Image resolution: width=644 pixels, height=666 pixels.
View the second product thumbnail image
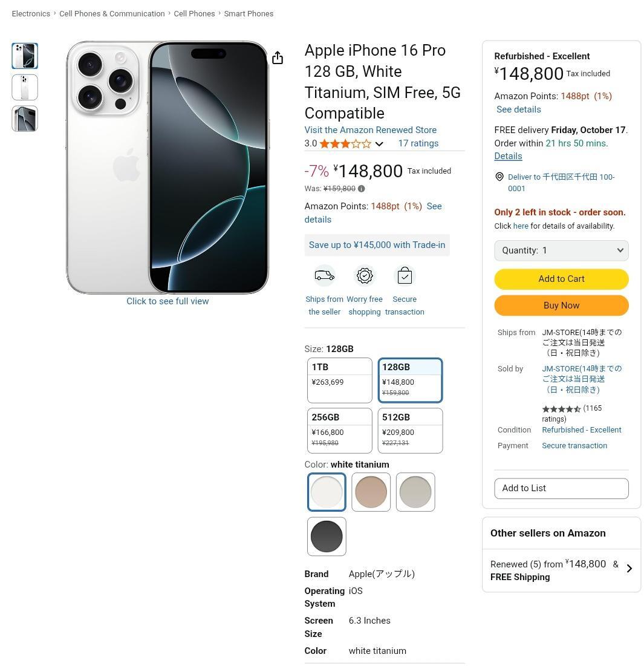(x=25, y=87)
